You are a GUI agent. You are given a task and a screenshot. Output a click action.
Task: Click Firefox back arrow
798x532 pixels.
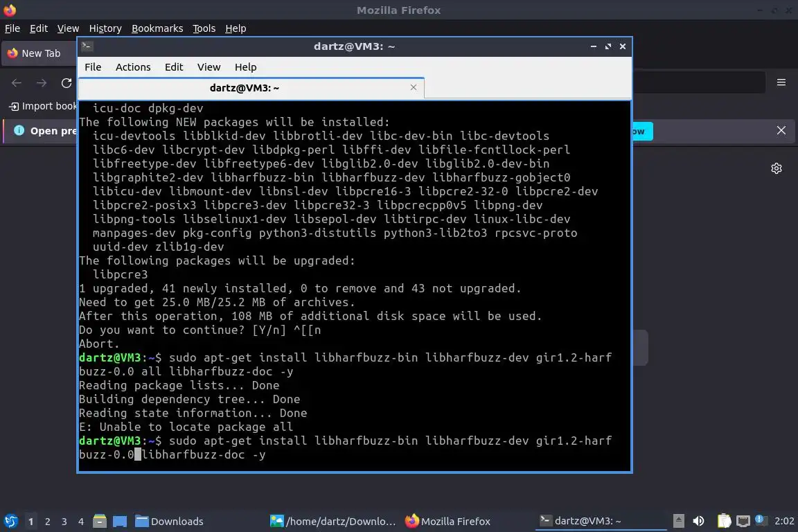[17, 83]
